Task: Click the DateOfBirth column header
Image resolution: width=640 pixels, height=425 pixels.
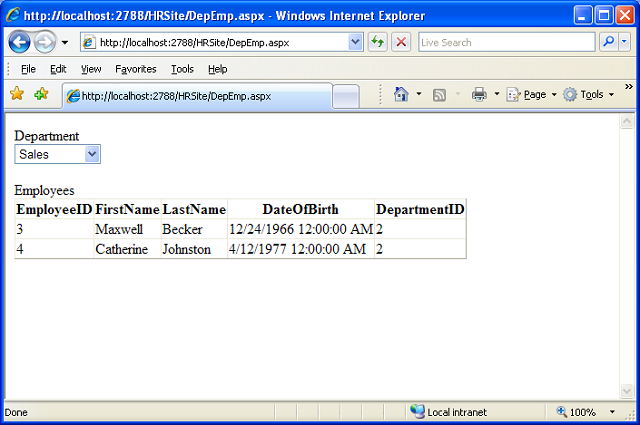Action: 300,209
